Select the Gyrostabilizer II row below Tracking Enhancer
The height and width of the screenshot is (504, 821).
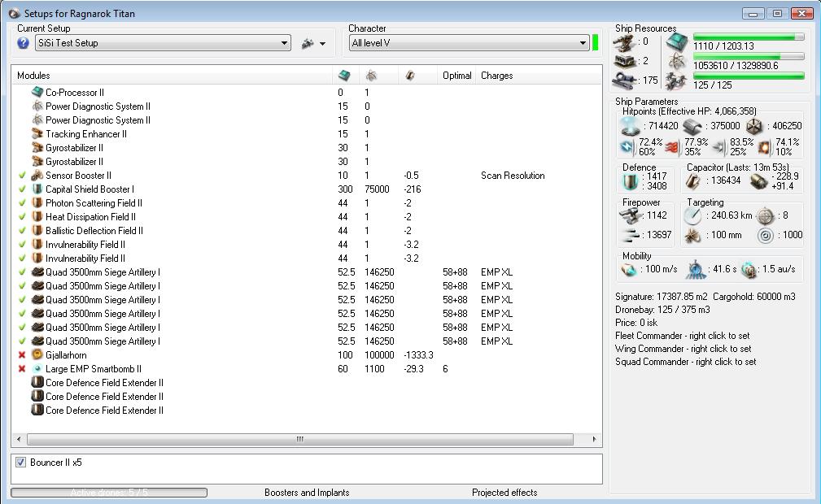click(306, 148)
